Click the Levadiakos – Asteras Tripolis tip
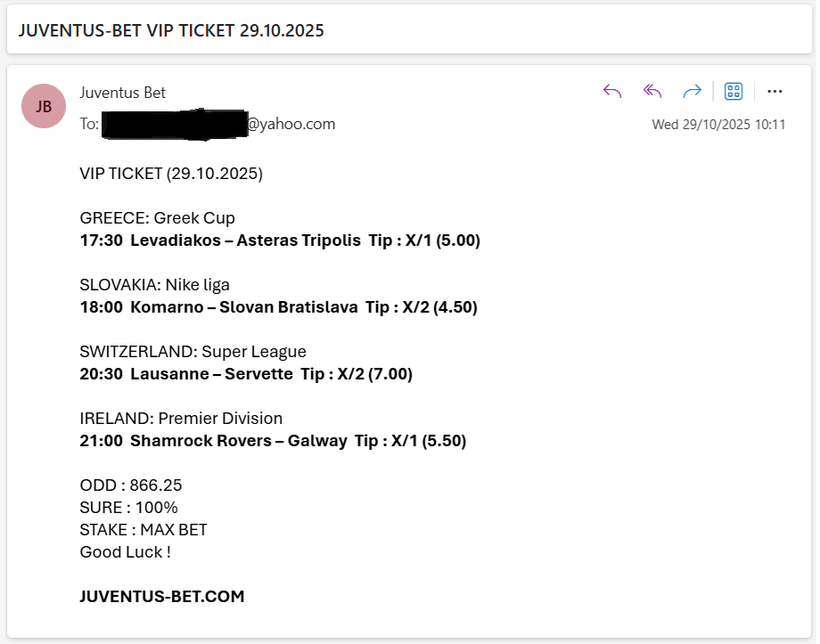Image resolution: width=820 pixels, height=644 pixels. (x=280, y=240)
